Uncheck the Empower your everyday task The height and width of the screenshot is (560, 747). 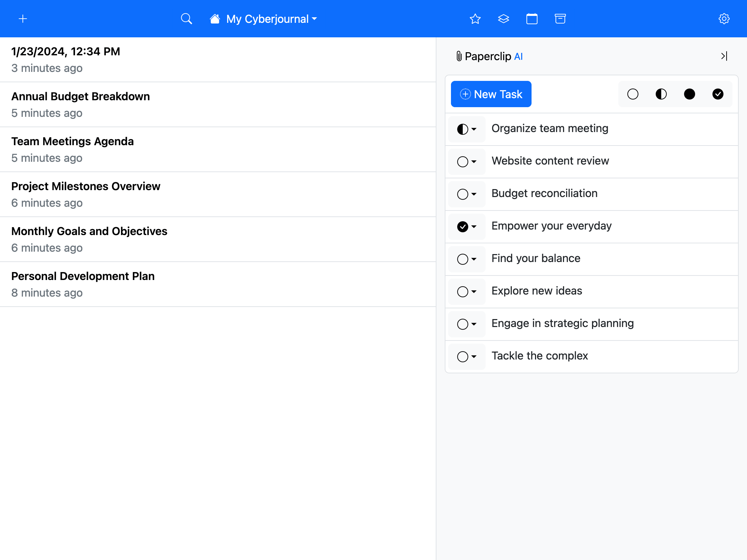(x=463, y=226)
